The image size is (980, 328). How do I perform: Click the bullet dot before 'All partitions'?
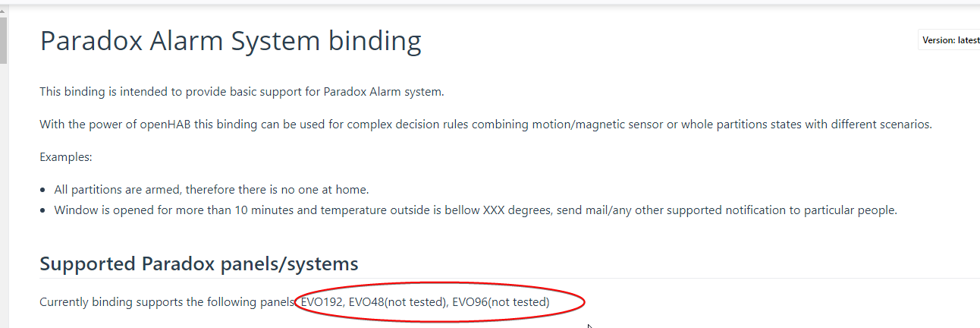click(44, 190)
